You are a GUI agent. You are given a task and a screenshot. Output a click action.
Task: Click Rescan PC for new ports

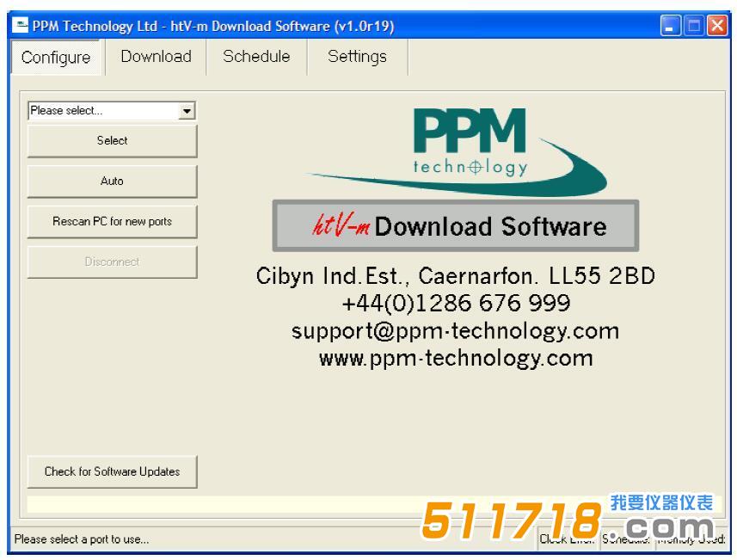[112, 221]
